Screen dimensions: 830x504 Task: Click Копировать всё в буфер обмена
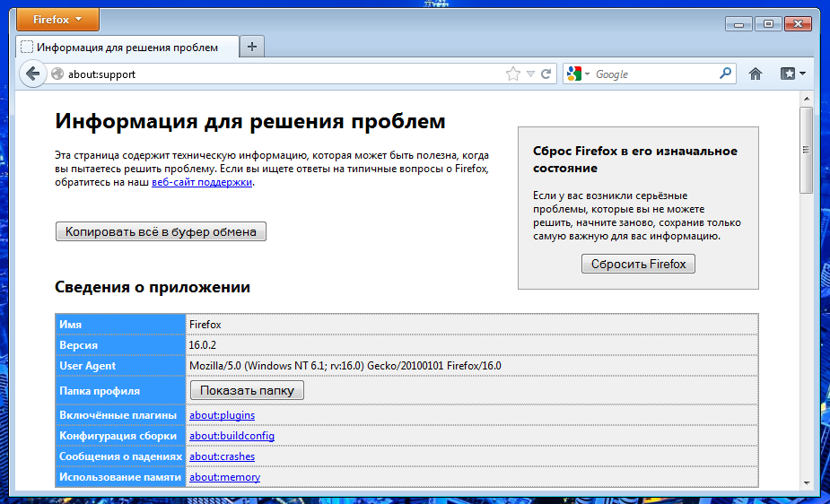point(161,231)
